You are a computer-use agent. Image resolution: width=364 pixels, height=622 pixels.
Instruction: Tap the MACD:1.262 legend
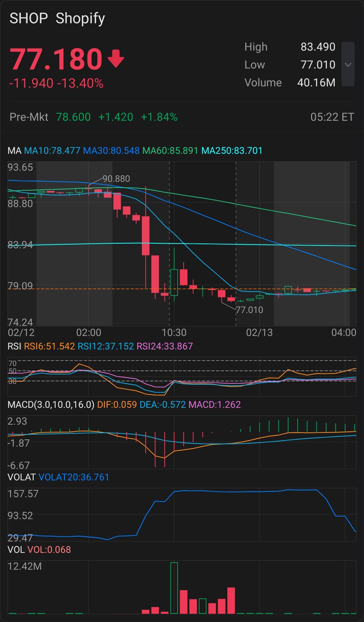point(215,405)
